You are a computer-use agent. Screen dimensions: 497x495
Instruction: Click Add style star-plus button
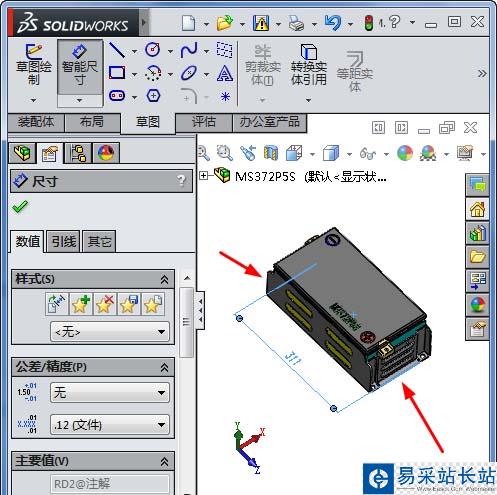click(81, 304)
